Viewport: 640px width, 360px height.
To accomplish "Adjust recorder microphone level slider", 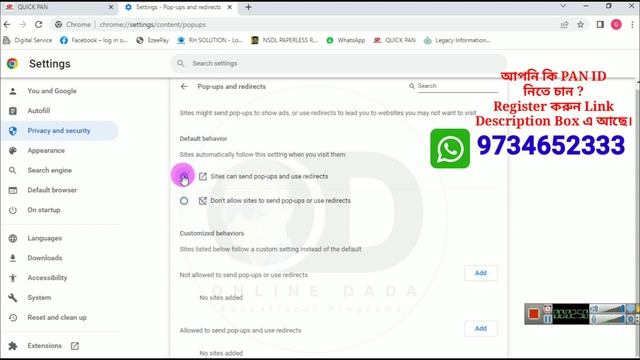I will tap(613, 319).
